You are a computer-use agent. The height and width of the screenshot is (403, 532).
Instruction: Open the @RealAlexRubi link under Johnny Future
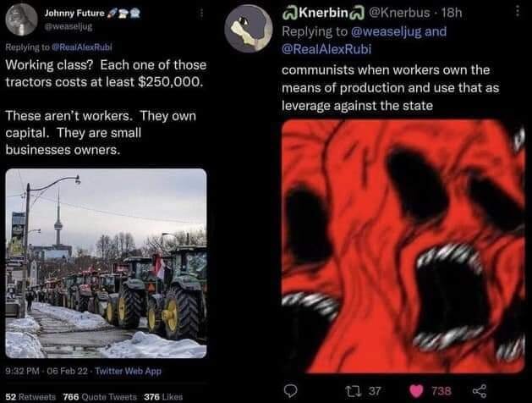tap(81, 47)
